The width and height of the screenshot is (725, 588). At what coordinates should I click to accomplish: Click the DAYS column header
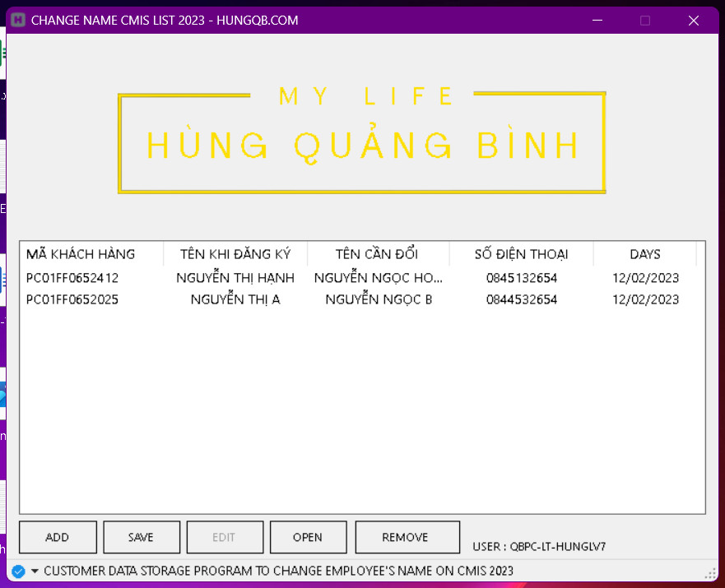pos(644,254)
